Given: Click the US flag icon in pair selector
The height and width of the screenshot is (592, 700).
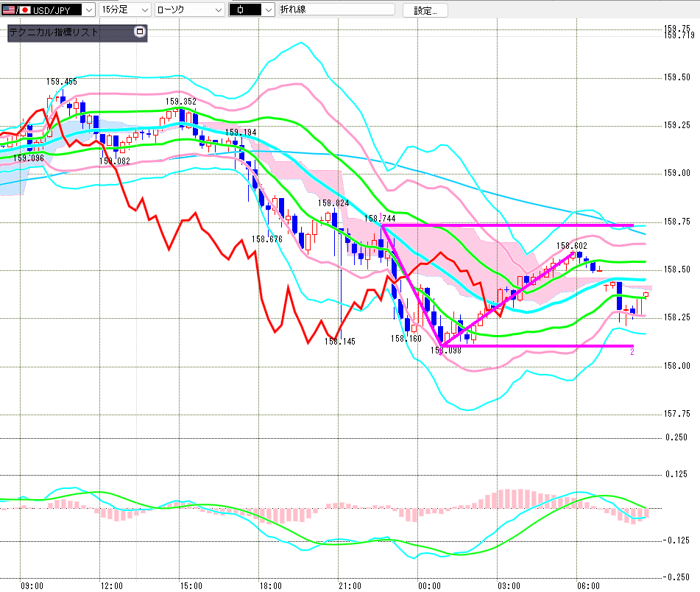Looking at the screenshot, I should coord(8,10).
